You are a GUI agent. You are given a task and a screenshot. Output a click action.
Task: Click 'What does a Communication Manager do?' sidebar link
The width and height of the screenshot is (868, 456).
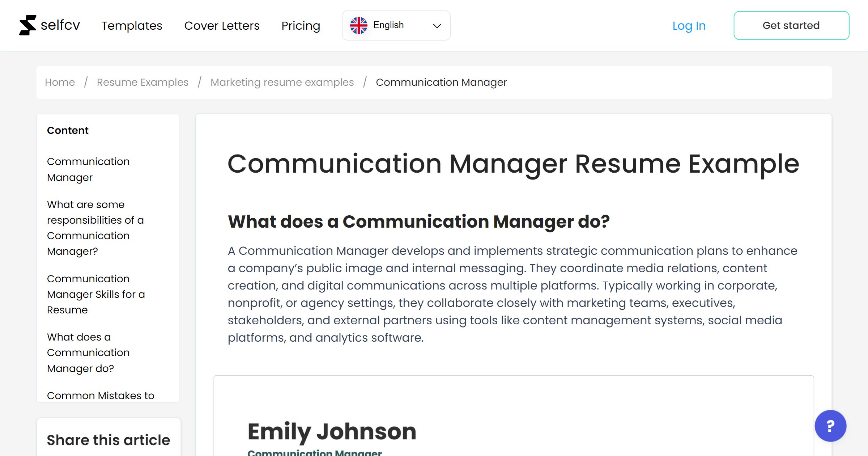pos(88,352)
